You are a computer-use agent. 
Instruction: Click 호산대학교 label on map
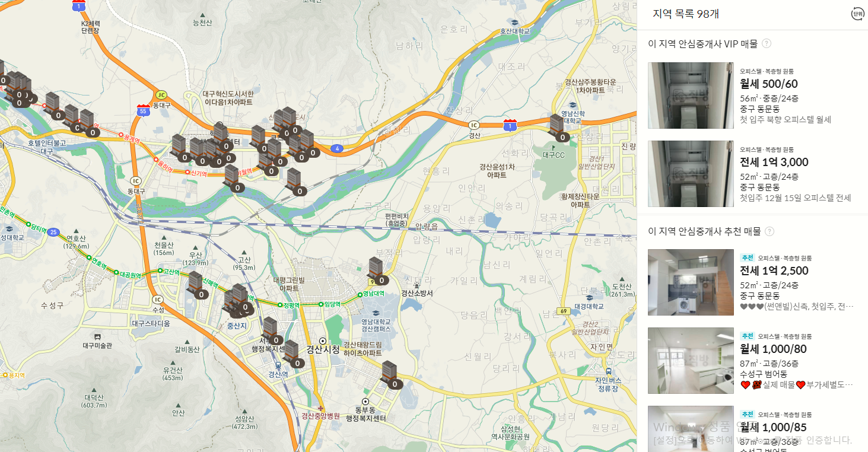(514, 31)
